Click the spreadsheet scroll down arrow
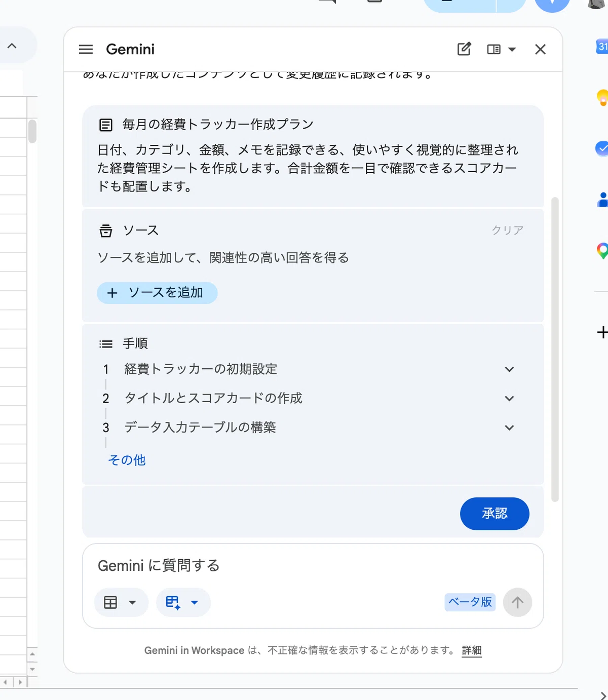The image size is (608, 700). coord(32,669)
